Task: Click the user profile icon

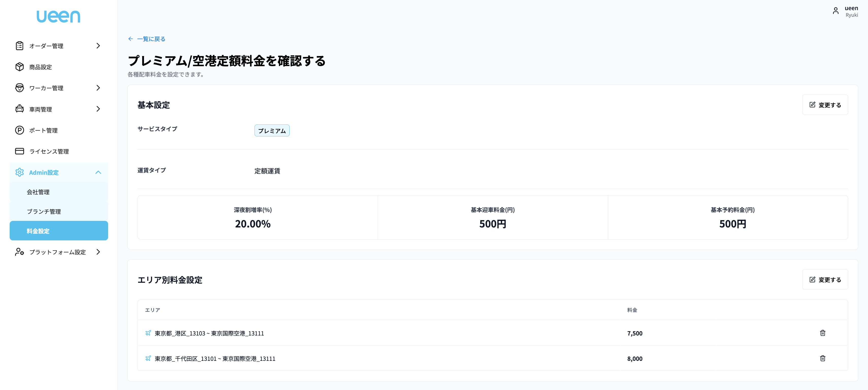Action: [835, 11]
